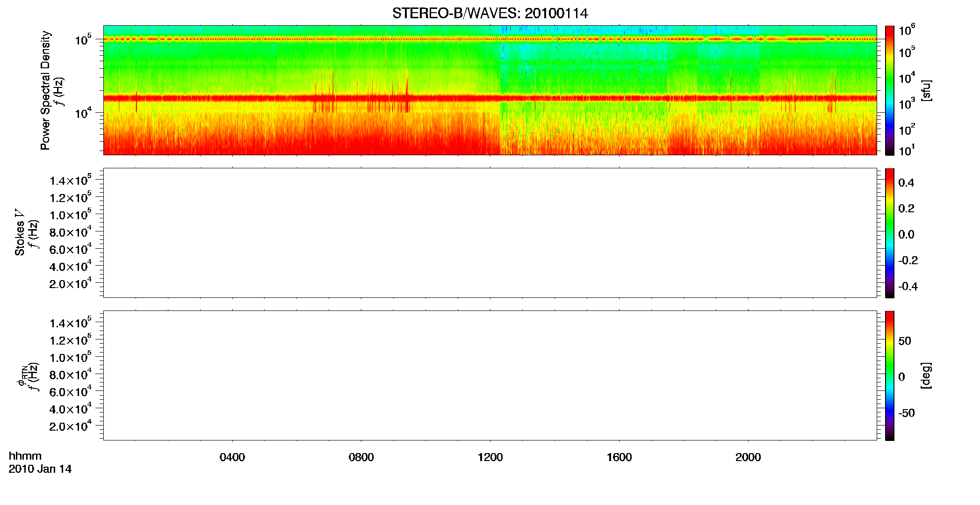Click the Power Spectral Density axis title
This screenshot has width=980, height=505.
[x=45, y=90]
